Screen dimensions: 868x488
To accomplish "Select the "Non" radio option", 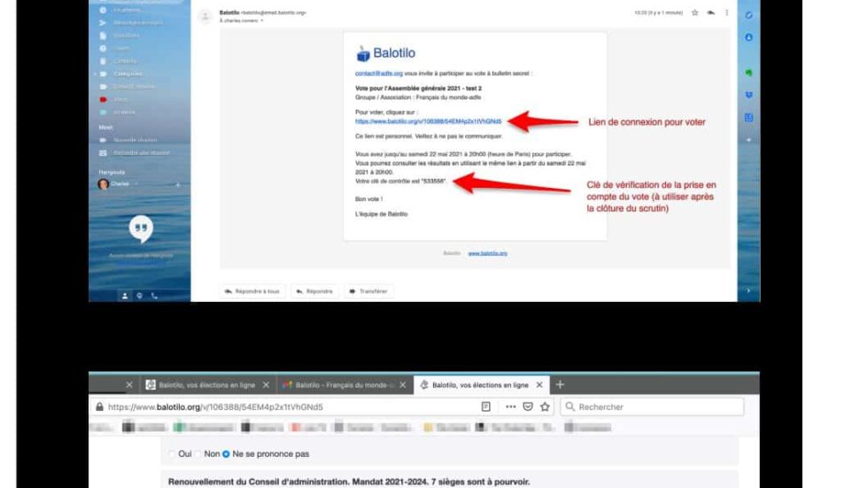I will [198, 454].
